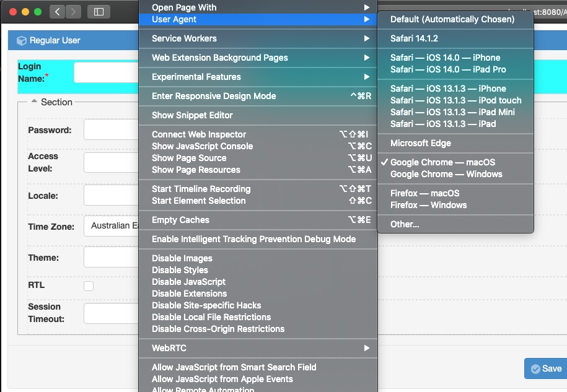Select Default (Automatically Chosen) user agent
The image size is (567, 392).
tap(455, 19)
